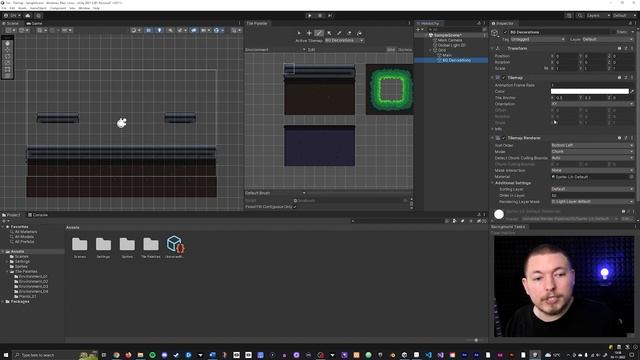The width and height of the screenshot is (640, 360).
Task: Toggle Flood Fill Contiguous Only checkbox
Action: tap(295, 207)
